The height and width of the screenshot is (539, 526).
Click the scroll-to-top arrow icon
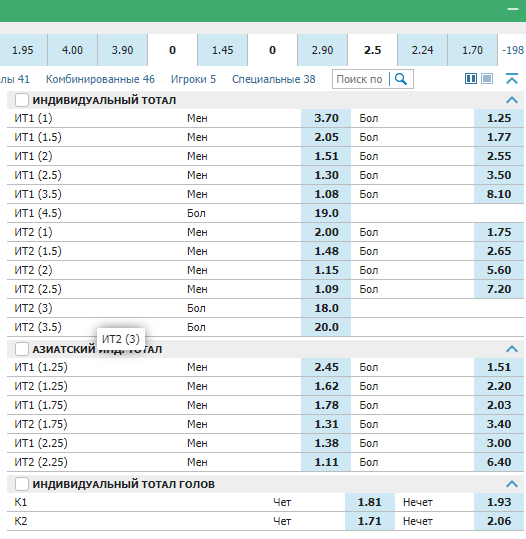(512, 79)
